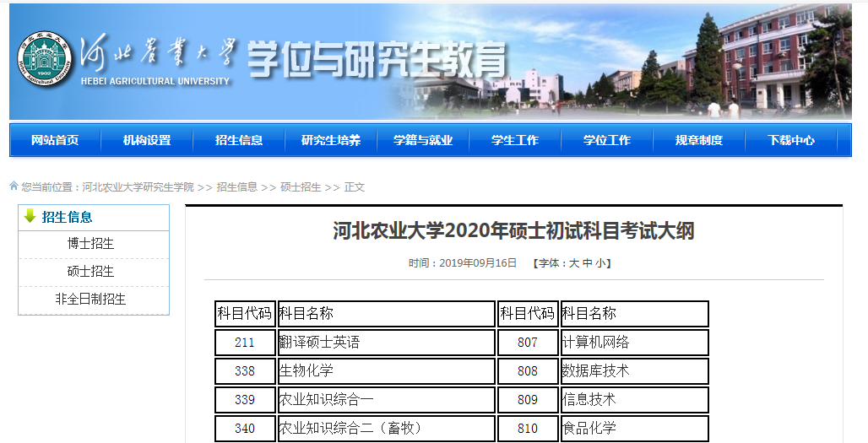Open 下载中心 in the navigation bar
868x443 pixels.
click(x=791, y=140)
